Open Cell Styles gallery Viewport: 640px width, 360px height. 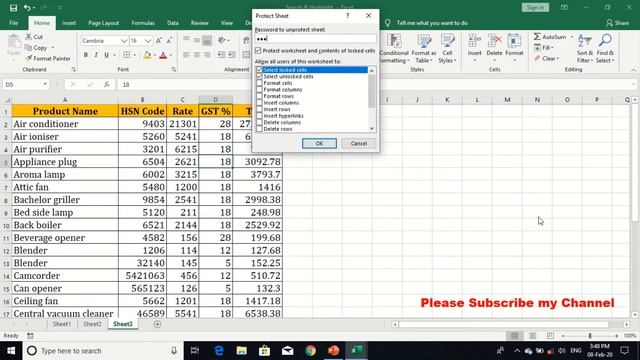(x=447, y=48)
